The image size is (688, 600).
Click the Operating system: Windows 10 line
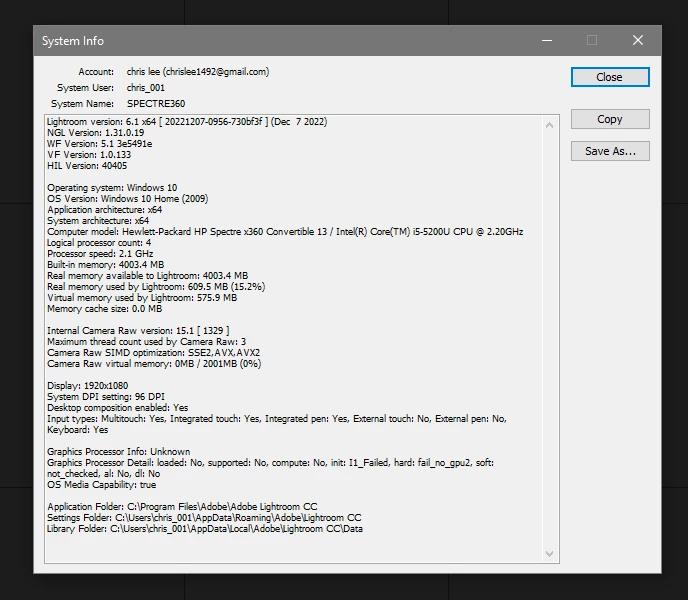tap(112, 187)
